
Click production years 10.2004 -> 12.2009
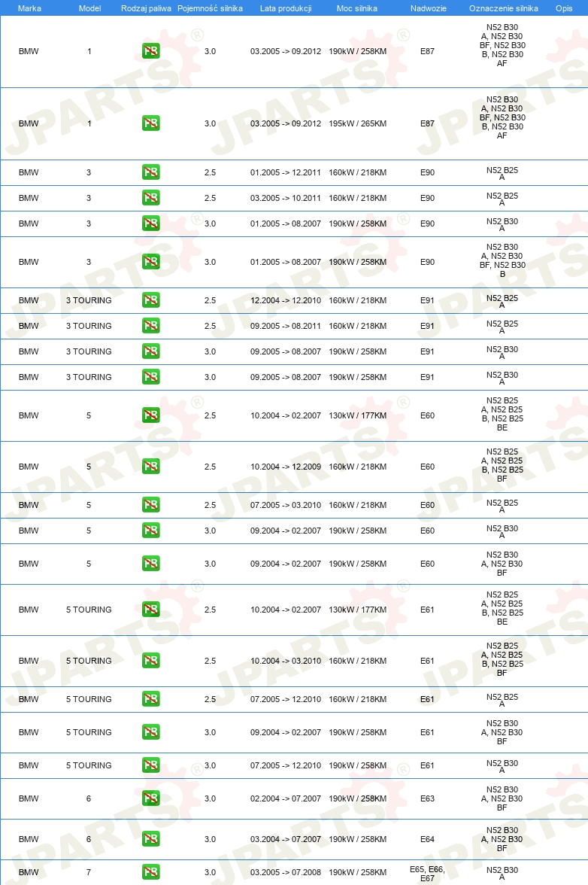(286, 467)
